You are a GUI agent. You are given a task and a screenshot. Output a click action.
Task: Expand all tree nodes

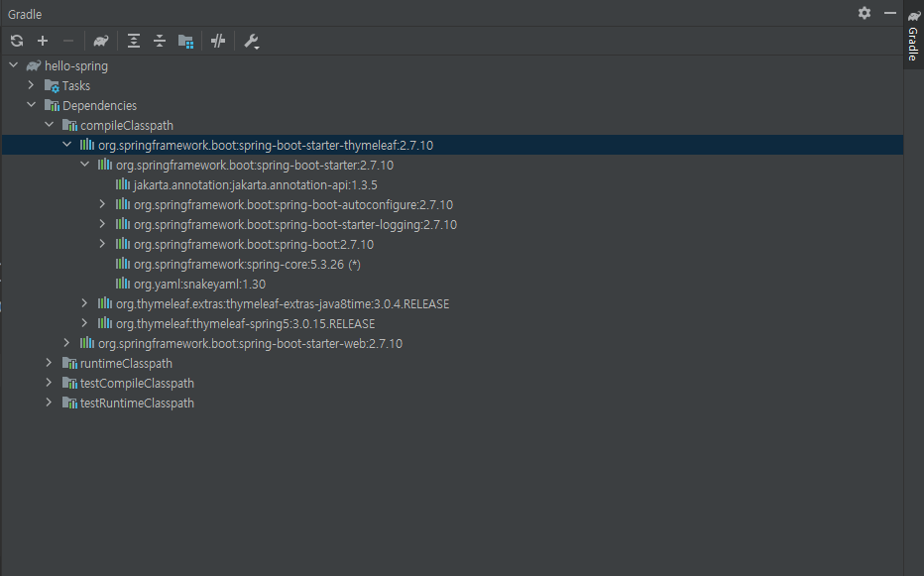pyautogui.click(x=134, y=41)
